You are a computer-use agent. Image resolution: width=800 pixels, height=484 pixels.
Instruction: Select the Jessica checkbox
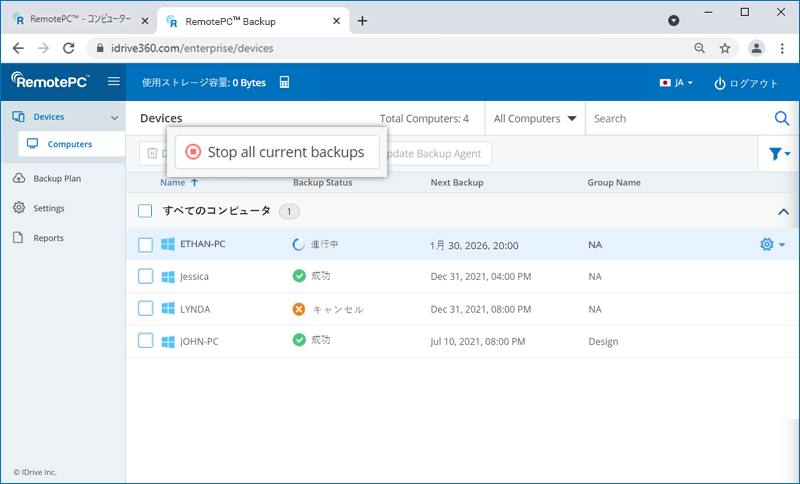coord(145,276)
